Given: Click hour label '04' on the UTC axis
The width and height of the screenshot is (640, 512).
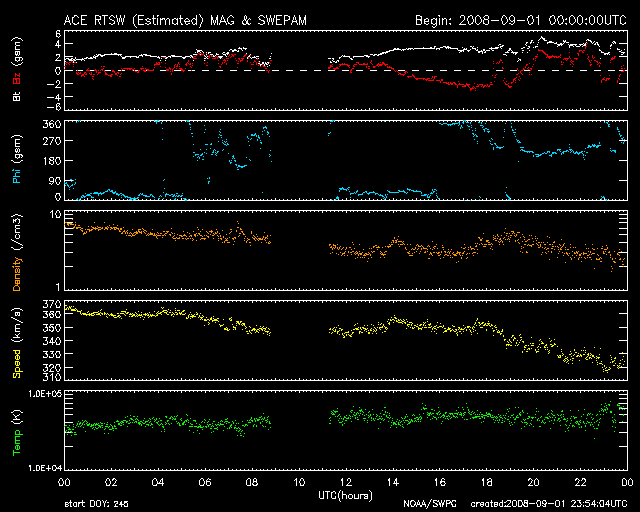Looking at the screenshot, I should tap(158, 482).
